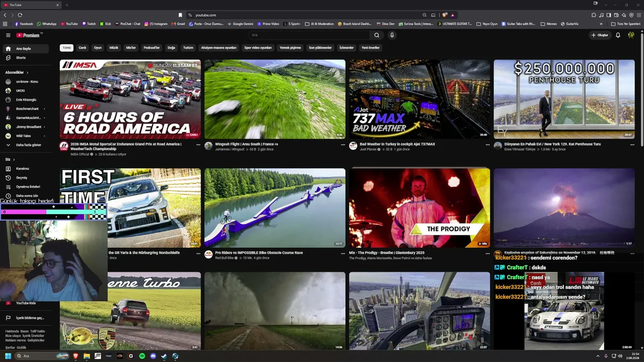
Task: Show hidden bookmarks overflow chevron
Action: coord(601,24)
